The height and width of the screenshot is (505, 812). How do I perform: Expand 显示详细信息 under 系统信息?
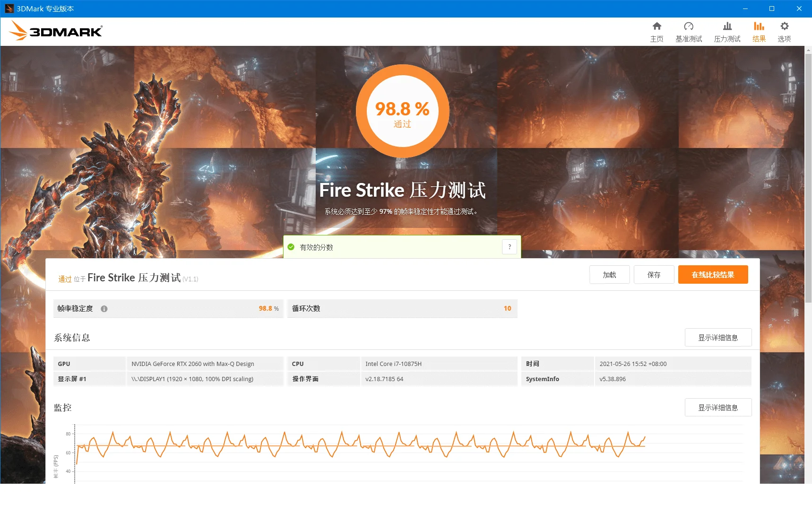[718, 337]
